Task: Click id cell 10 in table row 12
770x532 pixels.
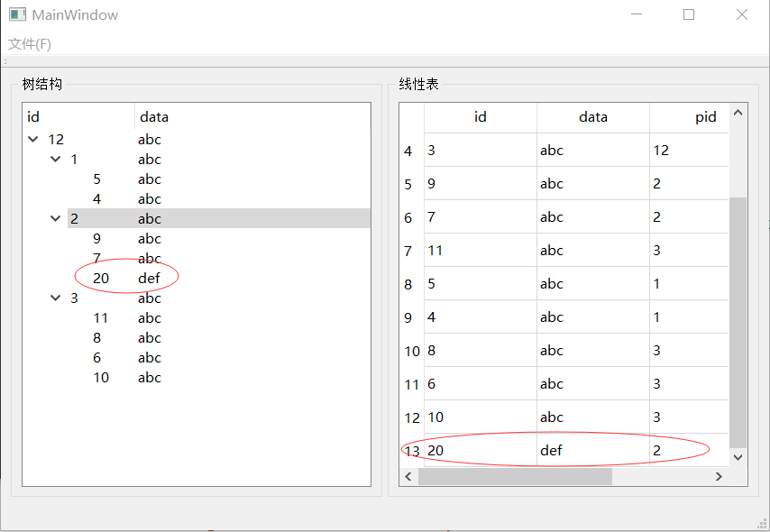Action: coord(481,417)
